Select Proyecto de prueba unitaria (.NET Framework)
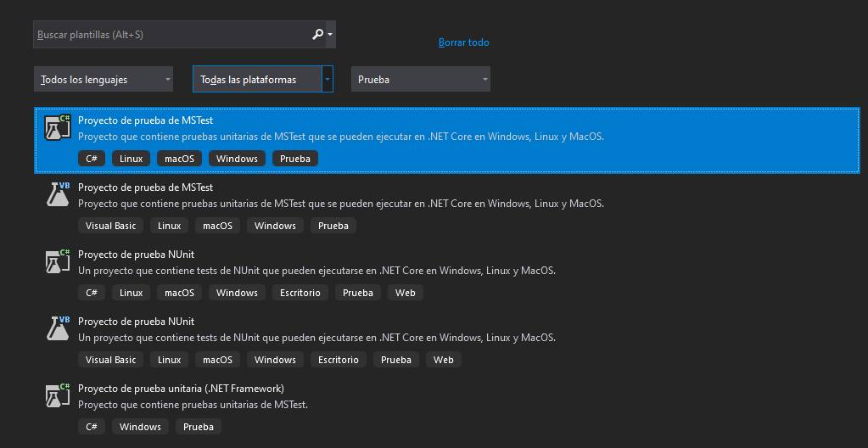This screenshot has width=868, height=448. tap(181, 389)
